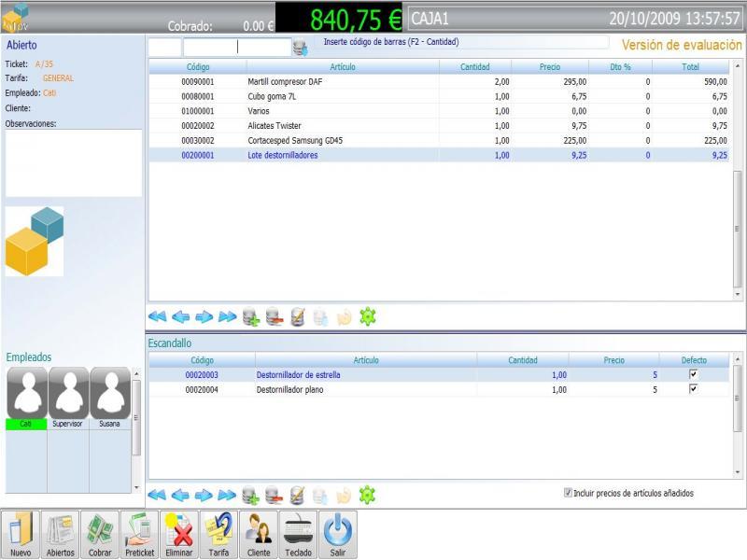Viewport: 747px width, 560px height.
Task: Open the Tarifa selector button
Action: point(218,534)
